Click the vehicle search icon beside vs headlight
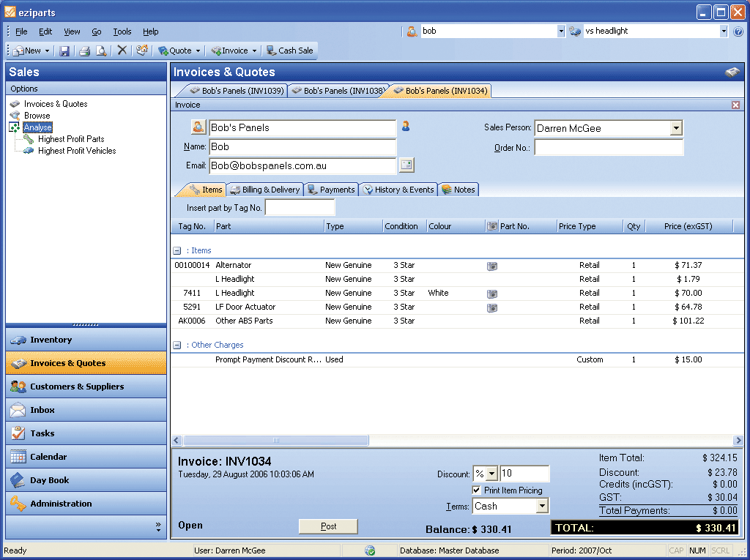 [575, 31]
